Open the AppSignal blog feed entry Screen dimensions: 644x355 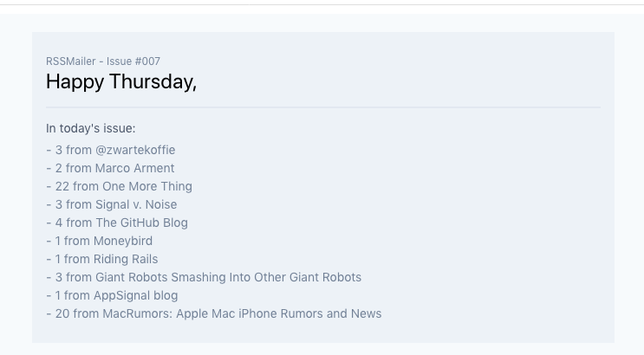coord(135,295)
